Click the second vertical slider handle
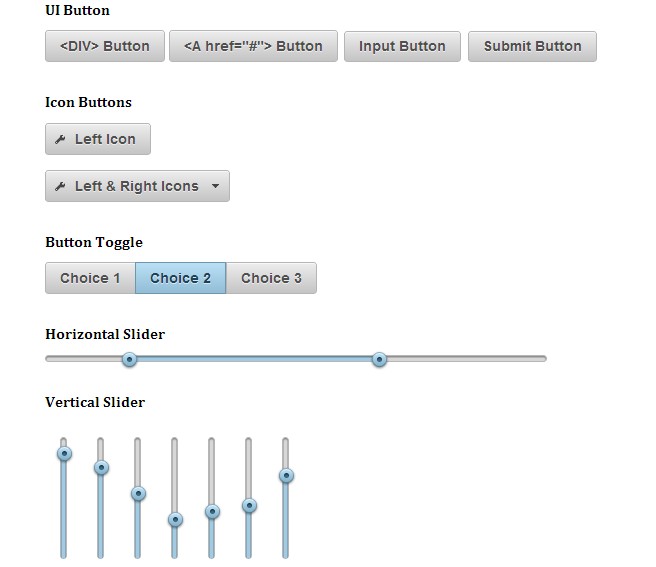The width and height of the screenshot is (656, 567). tap(101, 467)
